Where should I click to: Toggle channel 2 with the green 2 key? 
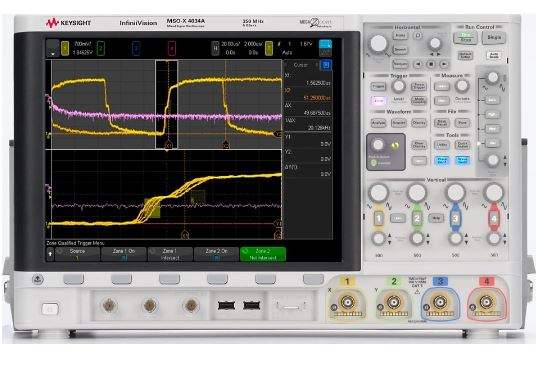417,218
